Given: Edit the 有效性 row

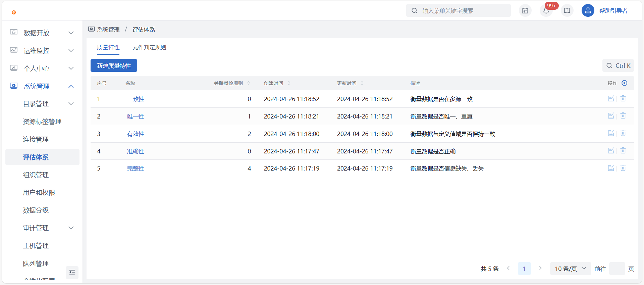Looking at the screenshot, I should point(611,133).
